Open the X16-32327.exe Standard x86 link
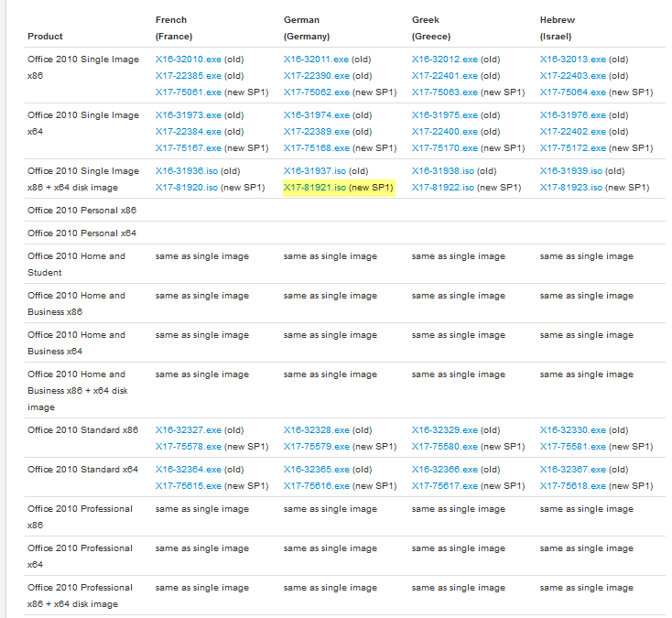 [x=189, y=430]
